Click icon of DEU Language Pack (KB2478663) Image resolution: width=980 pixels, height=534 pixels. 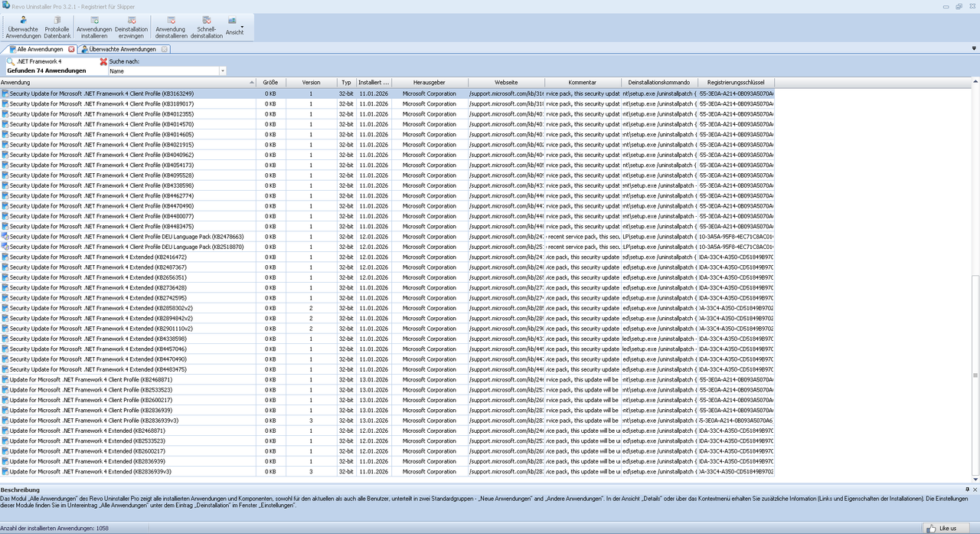tap(5, 237)
